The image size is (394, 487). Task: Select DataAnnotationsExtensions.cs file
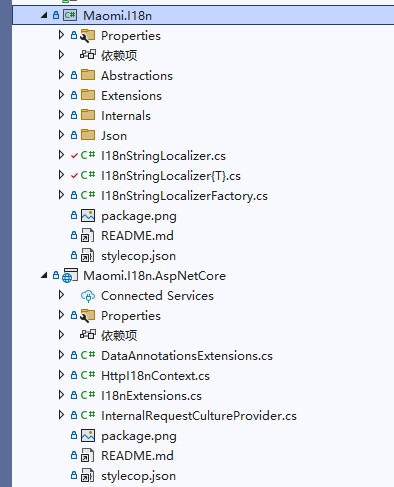pyautogui.click(x=187, y=356)
